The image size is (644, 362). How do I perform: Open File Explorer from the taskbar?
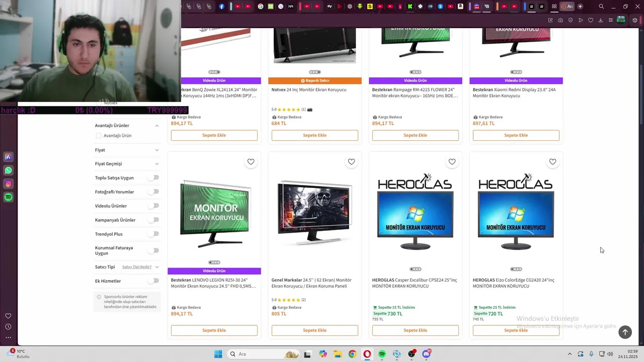click(338, 354)
